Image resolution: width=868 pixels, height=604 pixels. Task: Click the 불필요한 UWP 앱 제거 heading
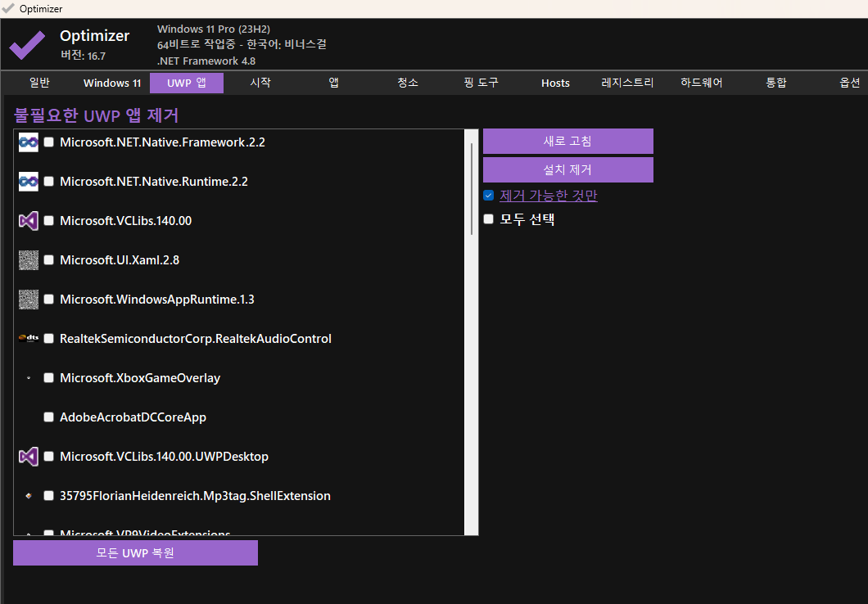[96, 115]
